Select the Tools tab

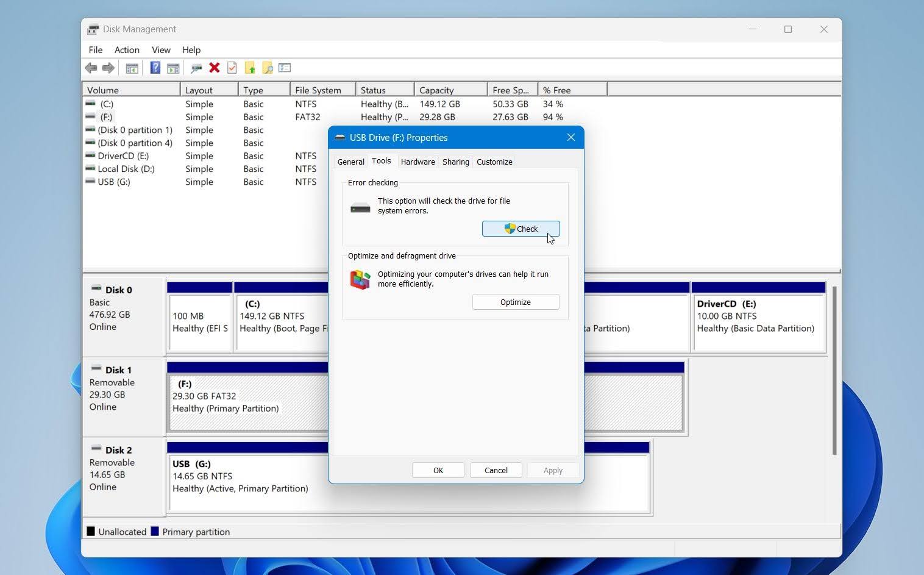(382, 161)
